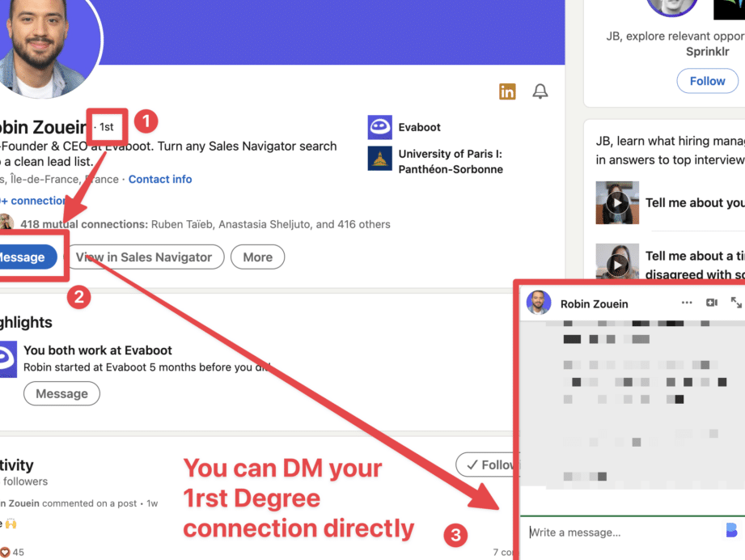Click the Sprinklr company name

(707, 51)
